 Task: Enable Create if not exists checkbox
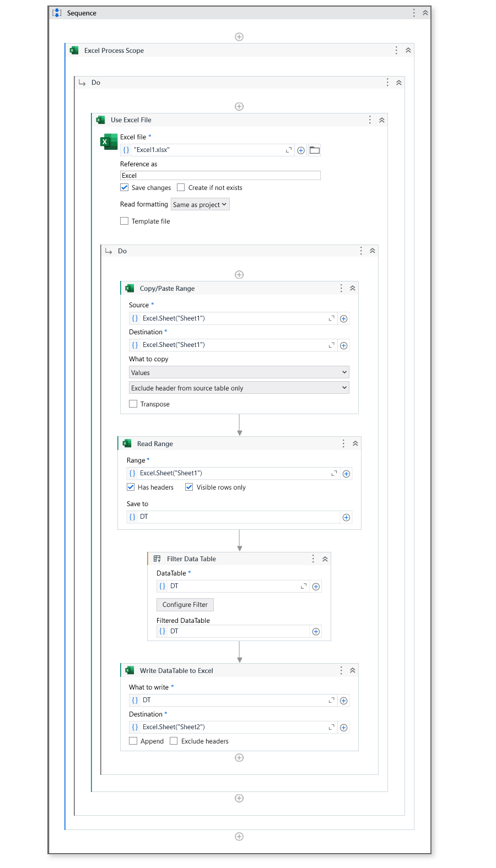(x=181, y=187)
